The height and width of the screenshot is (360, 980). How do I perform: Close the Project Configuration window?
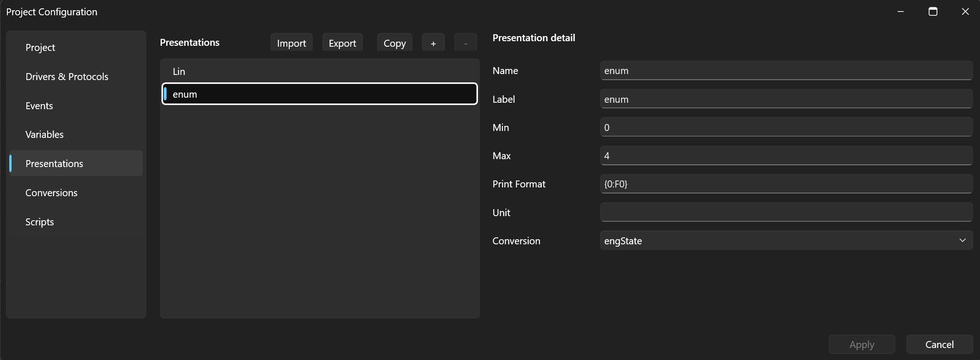pyautogui.click(x=965, y=12)
